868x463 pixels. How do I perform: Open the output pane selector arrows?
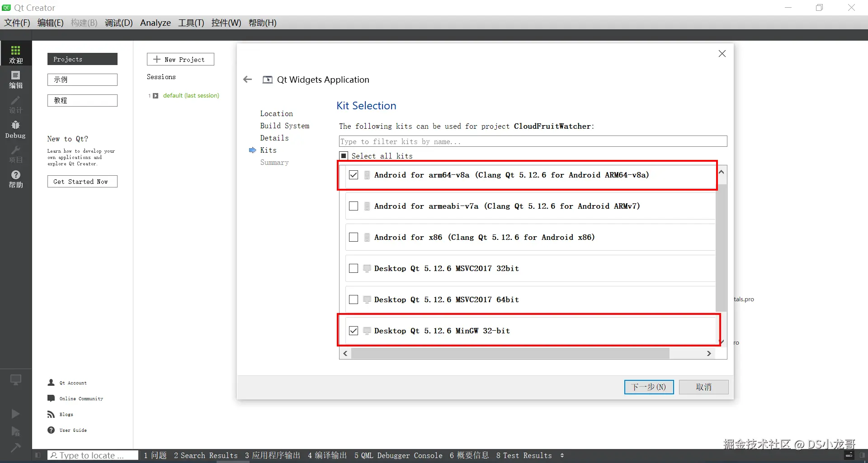click(562, 455)
